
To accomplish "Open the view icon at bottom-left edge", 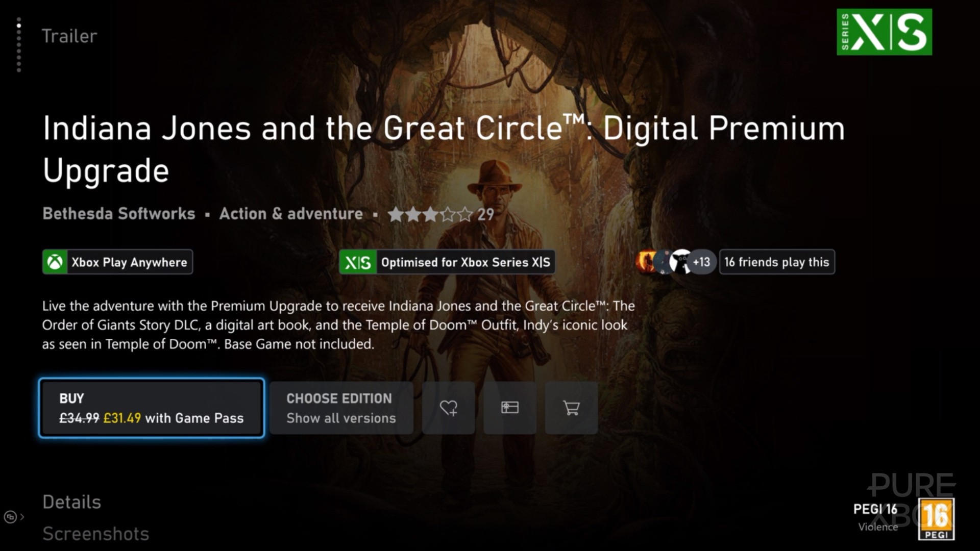I will click(11, 517).
